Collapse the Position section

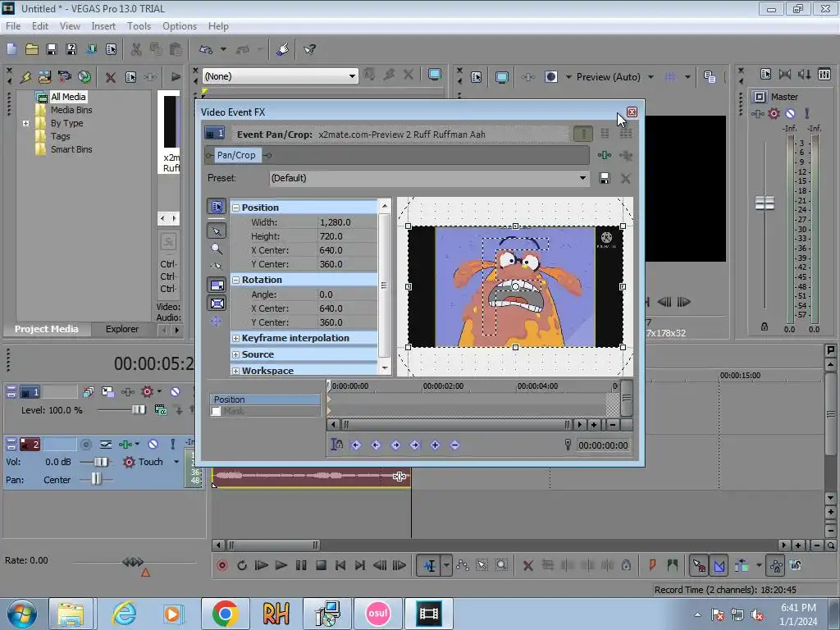pos(235,208)
